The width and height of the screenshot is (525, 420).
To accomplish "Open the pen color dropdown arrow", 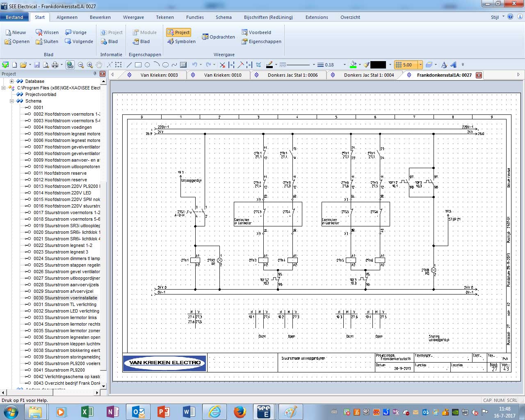I will coord(276,65).
